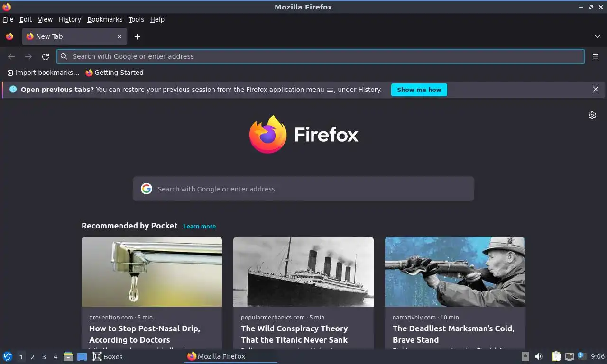Open the Help menu

click(x=157, y=19)
